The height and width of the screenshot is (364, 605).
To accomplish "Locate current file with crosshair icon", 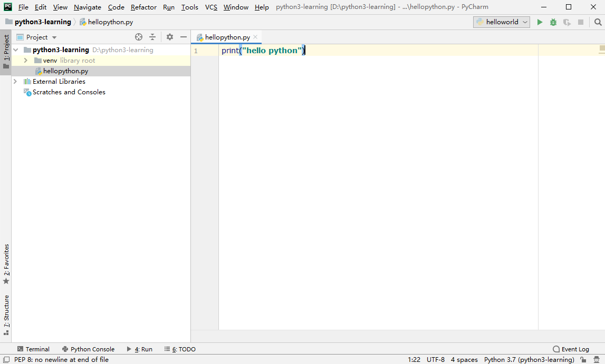I will pyautogui.click(x=139, y=37).
